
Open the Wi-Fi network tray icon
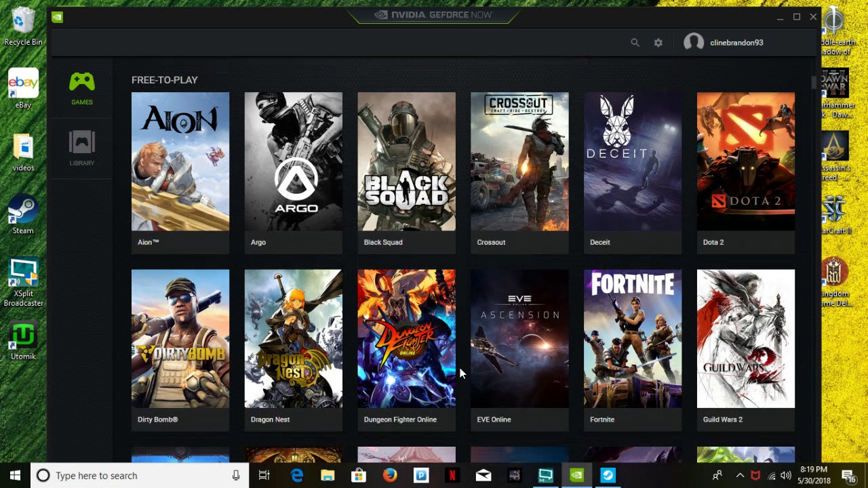coord(771,476)
